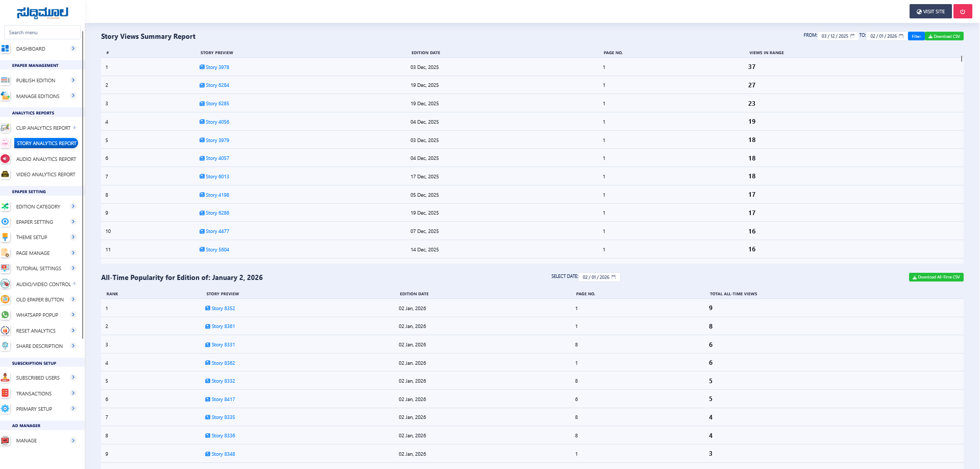Select Dashboard from the sidebar menu
Image resolution: width=980 pixels, height=469 pixels.
(x=31, y=49)
